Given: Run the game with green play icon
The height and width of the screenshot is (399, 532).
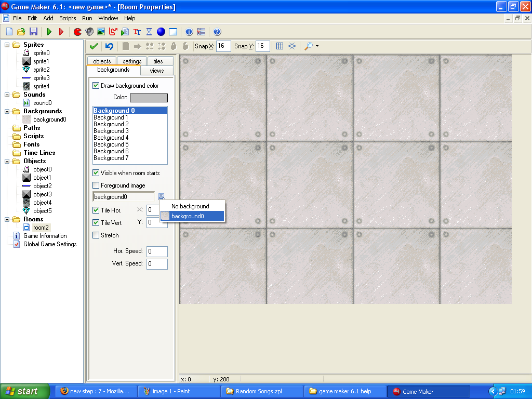Looking at the screenshot, I should point(49,32).
